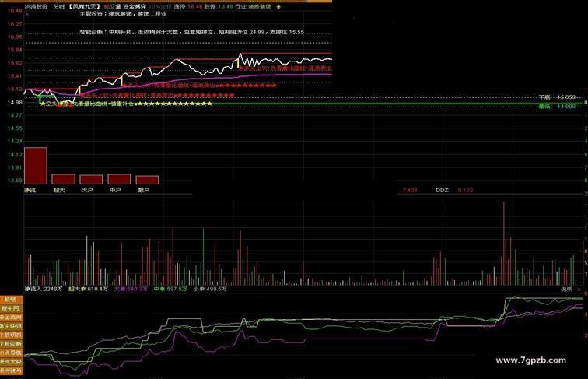
Task: Click the 小单:499.5万 readout
Action: click(210, 289)
